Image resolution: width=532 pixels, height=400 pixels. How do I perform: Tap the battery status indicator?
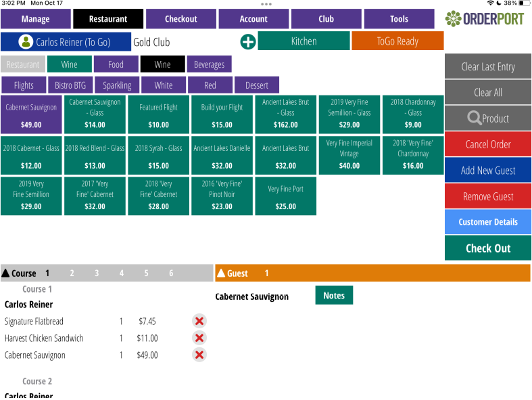(x=525, y=3)
